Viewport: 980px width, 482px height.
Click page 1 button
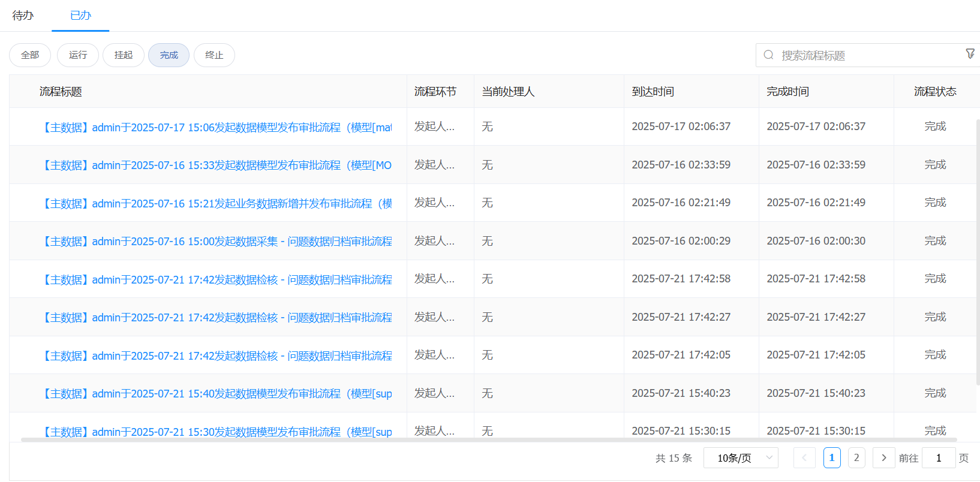pyautogui.click(x=832, y=457)
